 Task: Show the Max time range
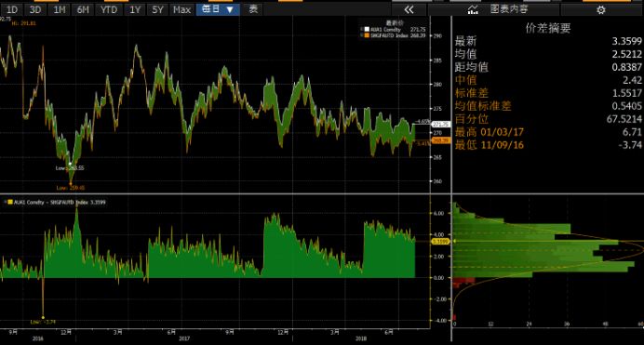point(181,10)
